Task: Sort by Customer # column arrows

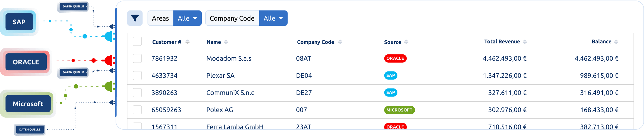Action: (x=187, y=42)
